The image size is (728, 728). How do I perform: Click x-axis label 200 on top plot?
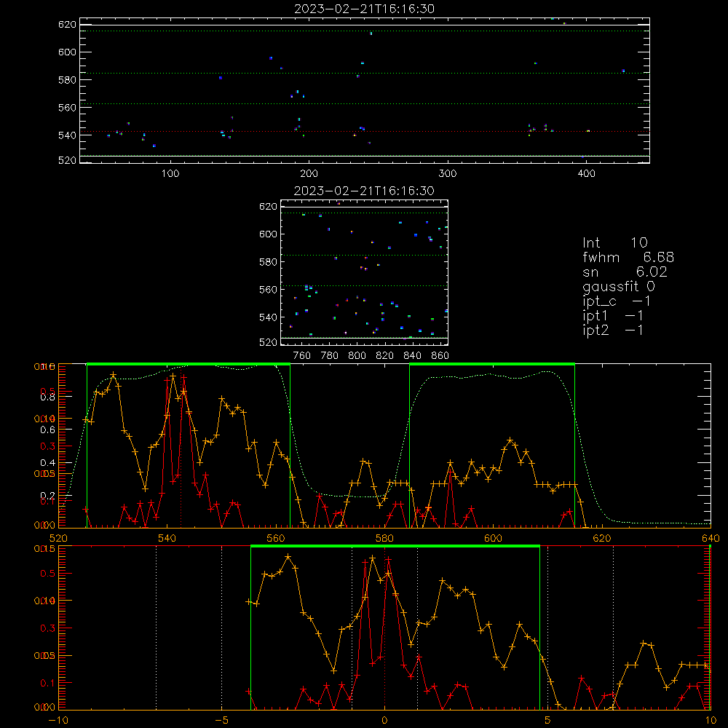(x=309, y=174)
